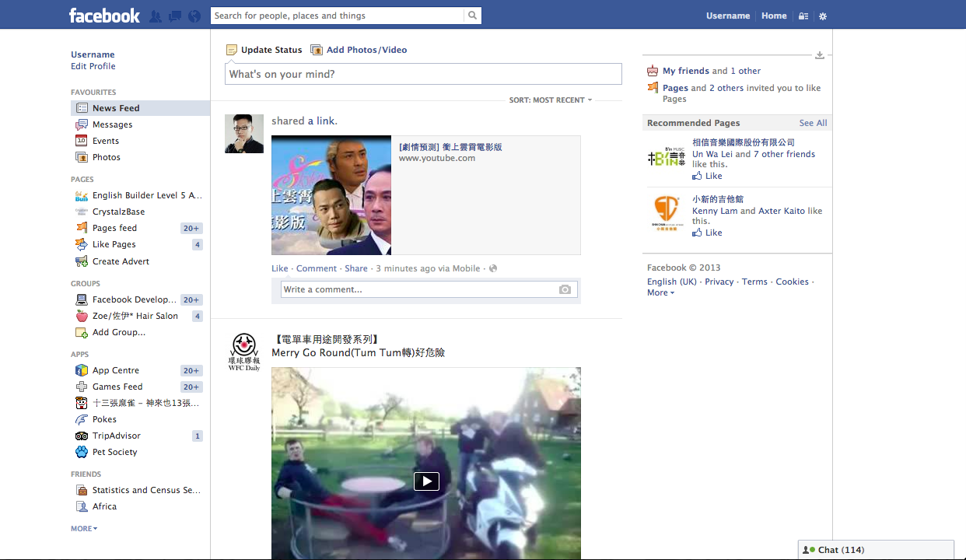
Task: Click in the What's on your mind box
Action: [x=424, y=74]
